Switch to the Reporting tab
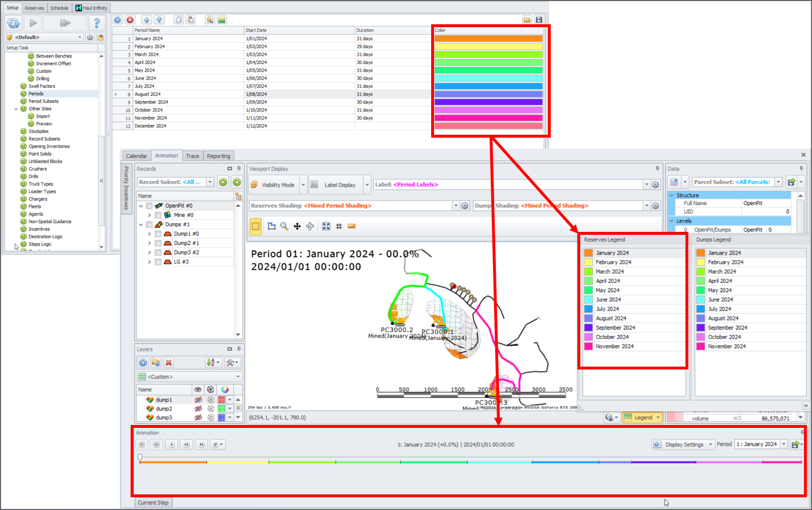The image size is (812, 510). click(x=218, y=156)
